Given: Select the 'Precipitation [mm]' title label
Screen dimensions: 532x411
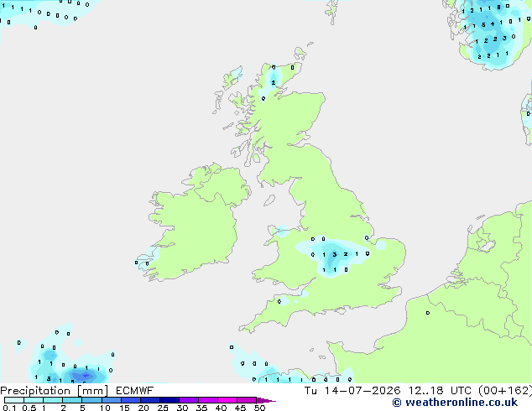Looking at the screenshot, I should [54, 391].
